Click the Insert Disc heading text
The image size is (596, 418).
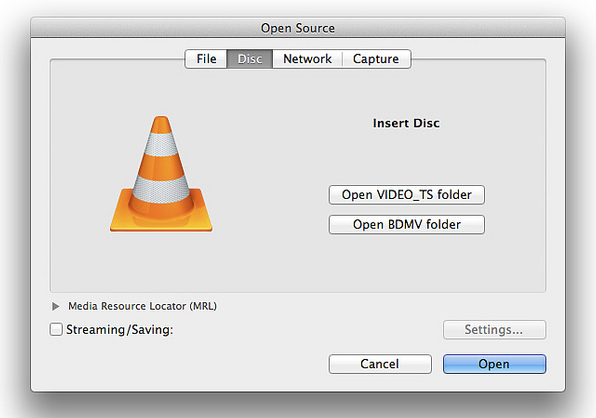point(406,123)
